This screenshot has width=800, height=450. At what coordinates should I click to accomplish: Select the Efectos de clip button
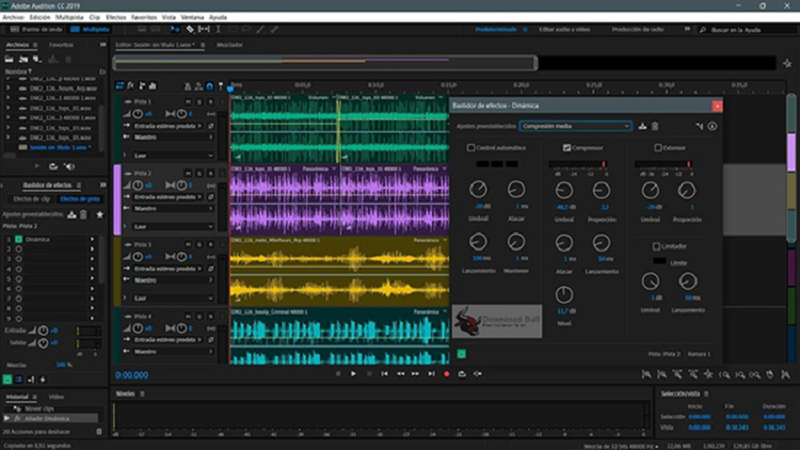pos(31,199)
